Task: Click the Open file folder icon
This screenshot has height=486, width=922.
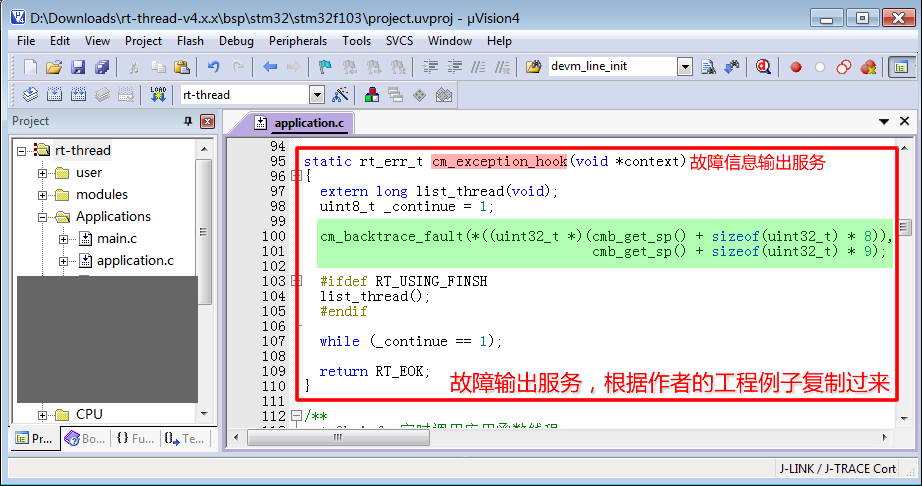Action: (x=54, y=67)
